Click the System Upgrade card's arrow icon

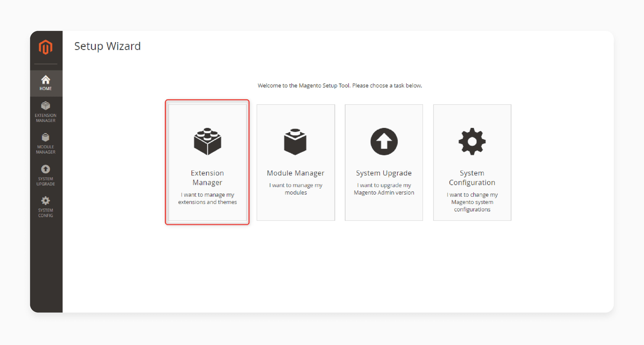click(x=384, y=141)
